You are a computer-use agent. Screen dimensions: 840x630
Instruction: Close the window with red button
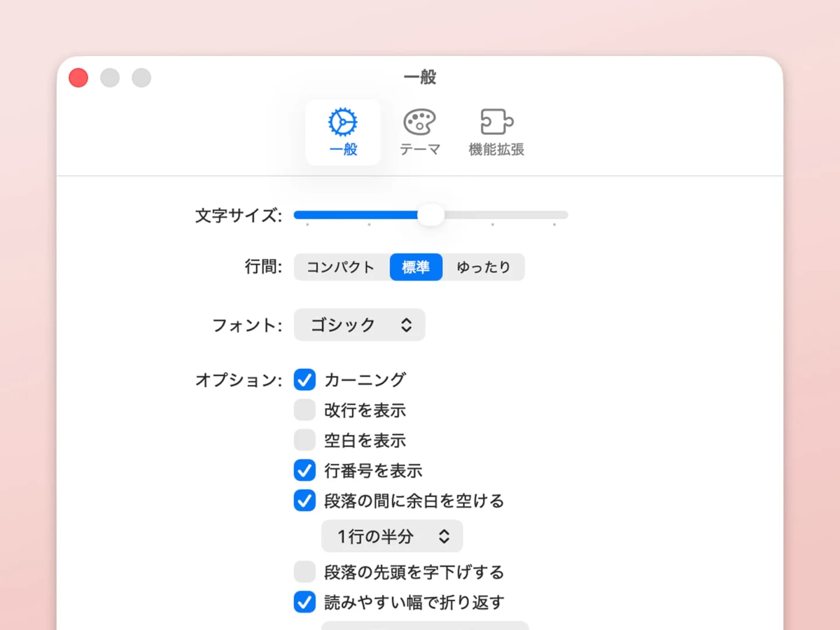(78, 78)
